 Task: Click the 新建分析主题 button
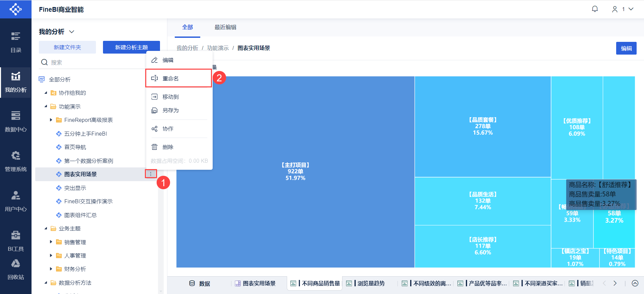pos(131,47)
